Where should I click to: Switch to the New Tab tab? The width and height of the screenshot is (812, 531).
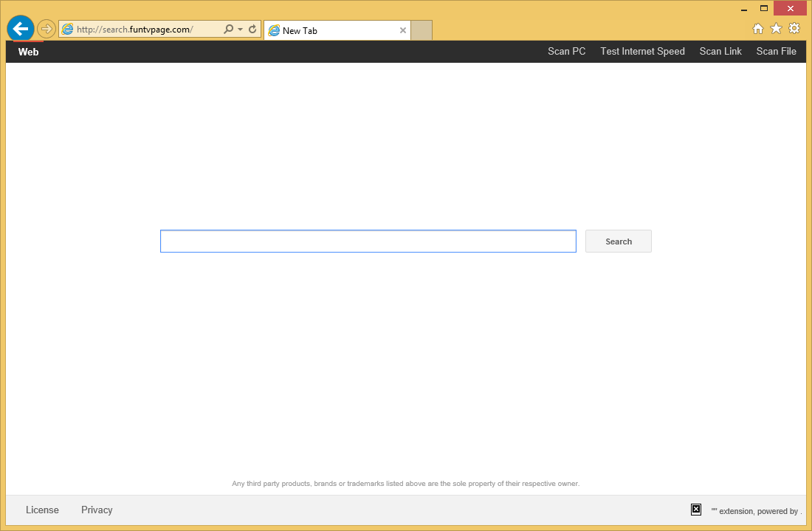(x=332, y=30)
